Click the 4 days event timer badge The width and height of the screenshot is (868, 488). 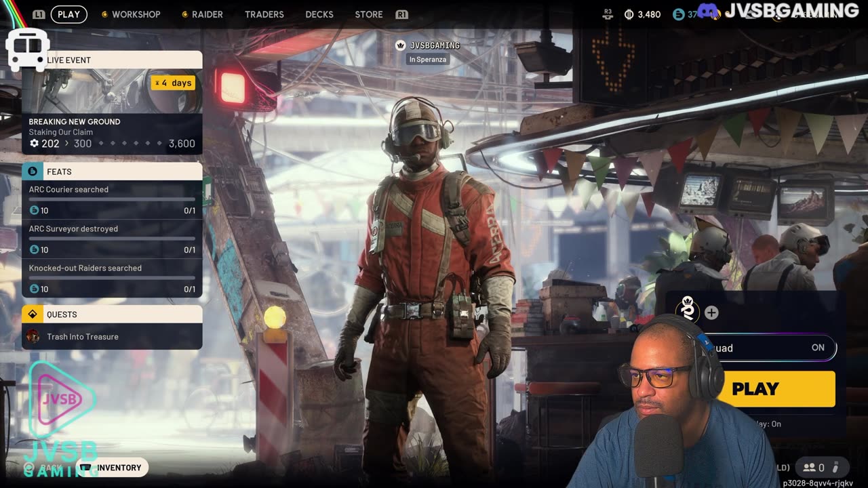(173, 83)
